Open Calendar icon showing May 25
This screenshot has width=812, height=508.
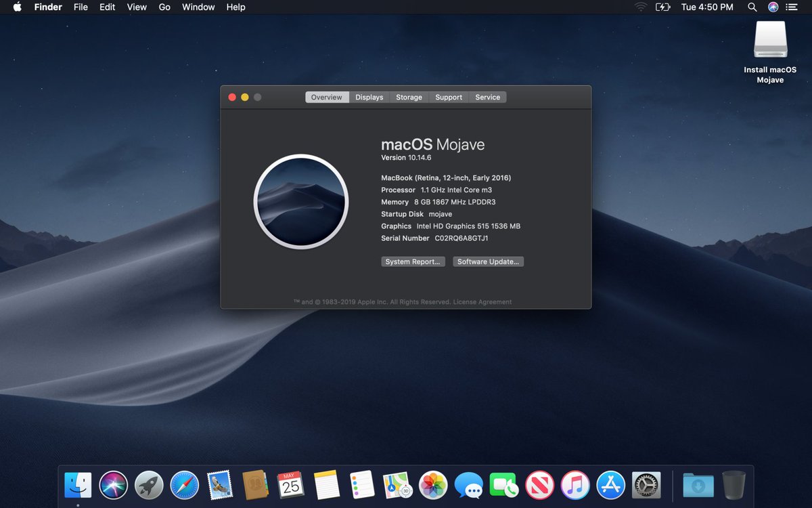point(290,485)
